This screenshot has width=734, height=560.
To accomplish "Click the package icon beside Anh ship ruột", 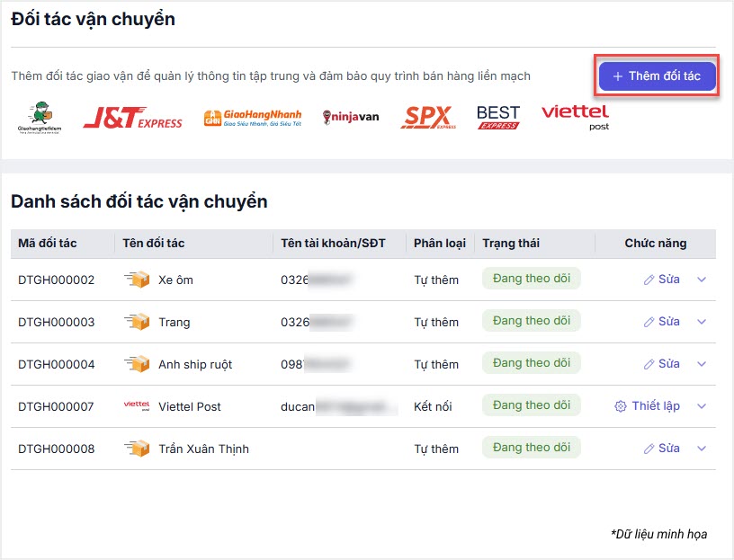I will pos(137,363).
